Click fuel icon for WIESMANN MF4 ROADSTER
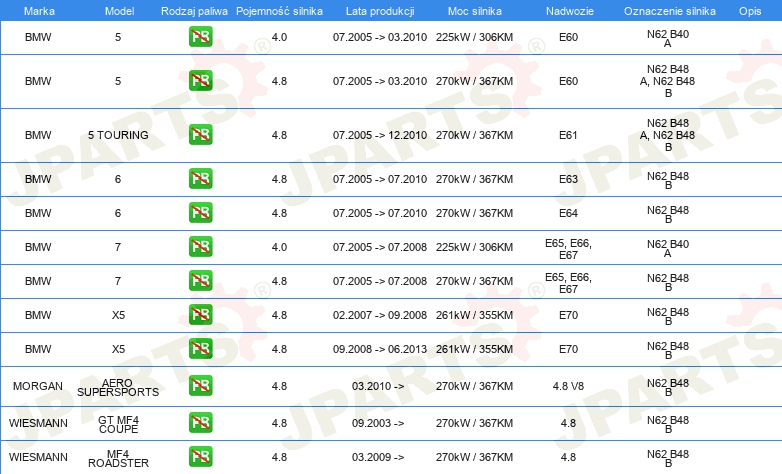 [200, 457]
